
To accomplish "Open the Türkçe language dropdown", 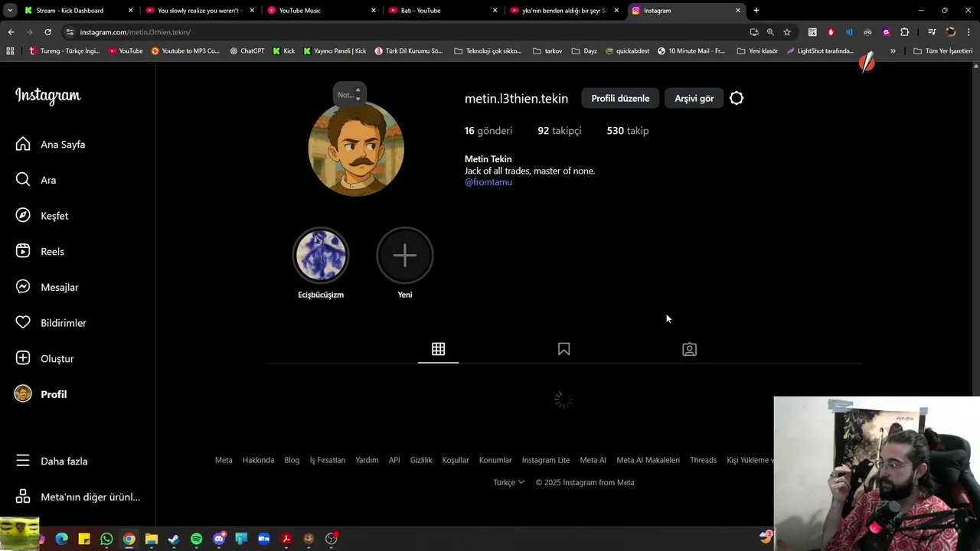I will coord(509,482).
